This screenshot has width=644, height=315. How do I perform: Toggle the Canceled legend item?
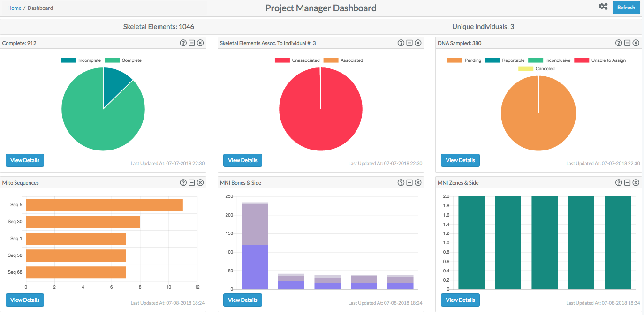point(537,69)
